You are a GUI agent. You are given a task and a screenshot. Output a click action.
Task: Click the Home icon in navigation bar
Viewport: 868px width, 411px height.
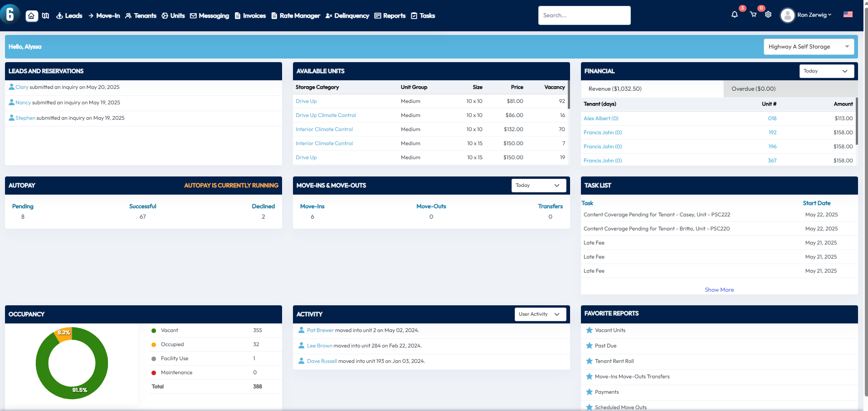coord(31,16)
